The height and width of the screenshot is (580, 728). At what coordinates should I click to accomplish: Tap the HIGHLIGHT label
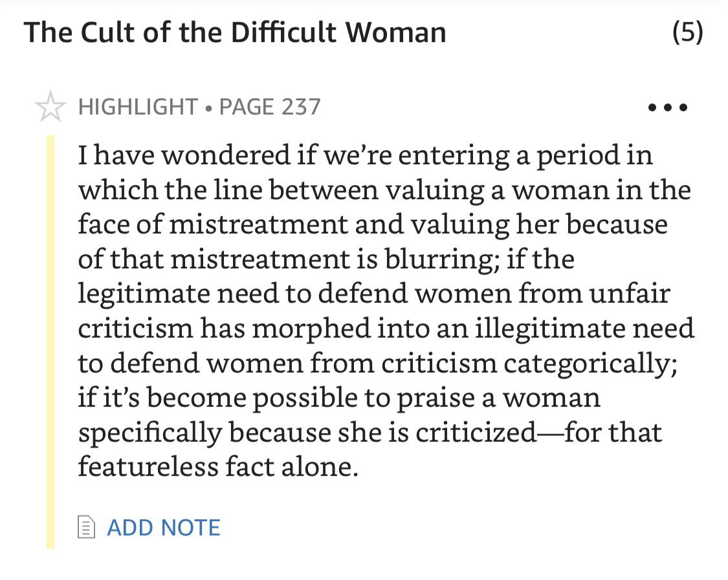tap(138, 107)
